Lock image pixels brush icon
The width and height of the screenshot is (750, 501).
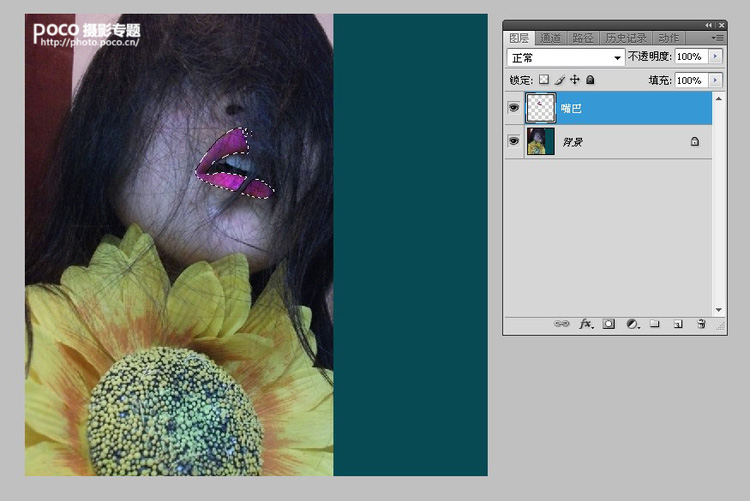(x=560, y=79)
